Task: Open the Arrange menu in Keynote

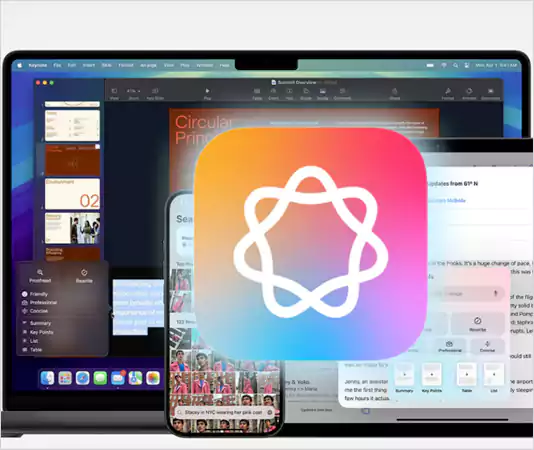Action: coord(148,65)
